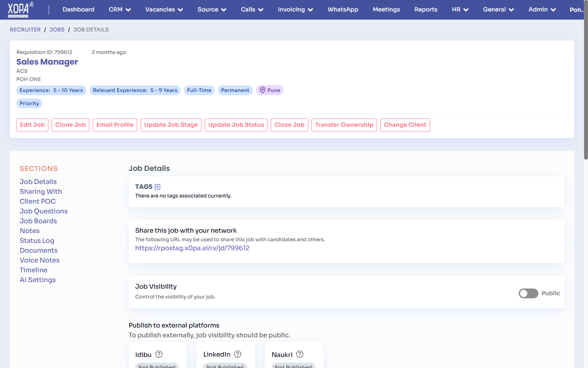Open the Dashboard page
Viewport: 588px width, 368px height.
point(78,9)
